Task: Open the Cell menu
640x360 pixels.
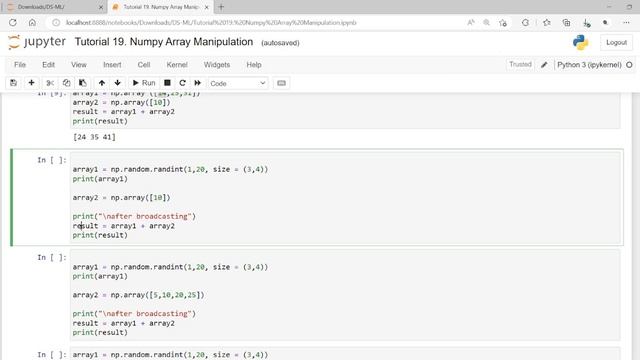Action: [144, 64]
